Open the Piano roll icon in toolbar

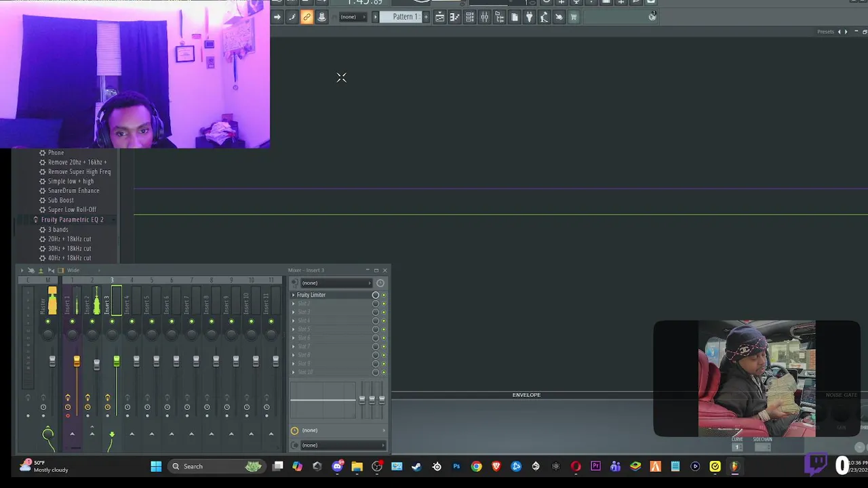click(454, 17)
